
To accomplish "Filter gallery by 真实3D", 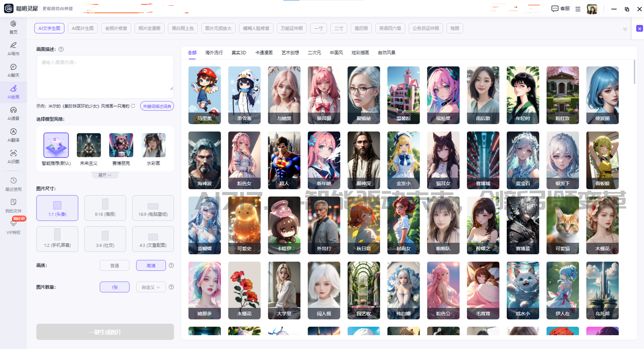I will [239, 53].
